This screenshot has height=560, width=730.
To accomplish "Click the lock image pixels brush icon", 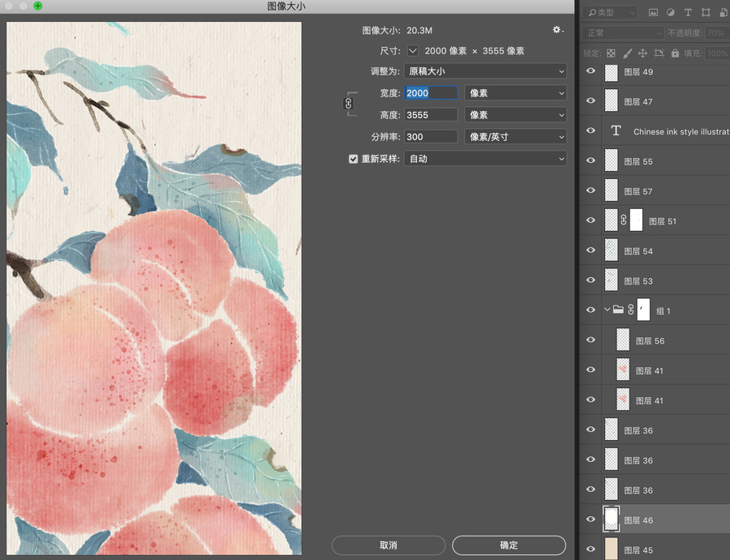I will [x=627, y=53].
